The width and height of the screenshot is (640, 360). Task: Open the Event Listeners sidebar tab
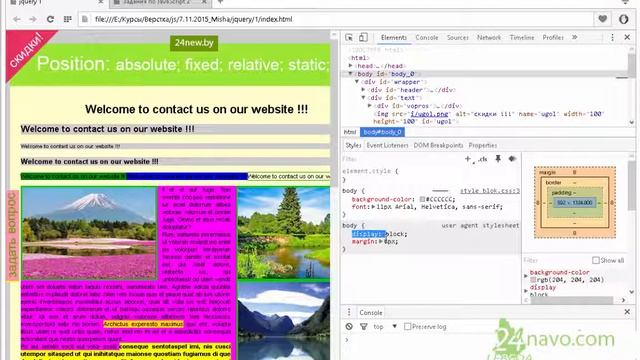(x=387, y=145)
